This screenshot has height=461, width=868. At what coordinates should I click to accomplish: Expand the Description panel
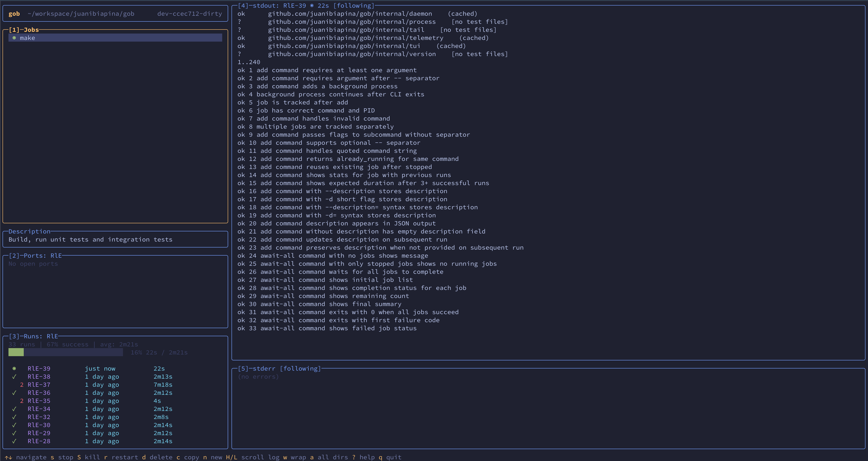(x=29, y=231)
